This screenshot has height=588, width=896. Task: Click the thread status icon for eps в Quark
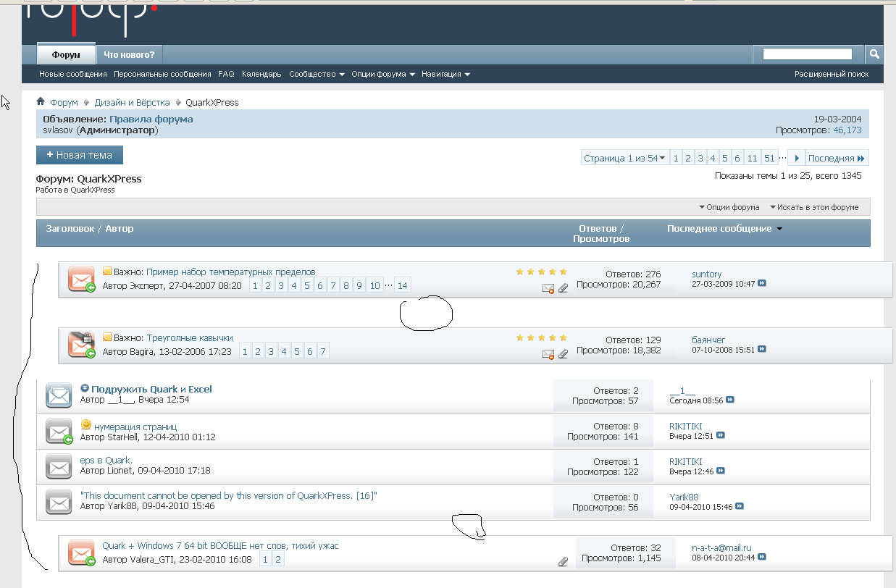point(58,466)
